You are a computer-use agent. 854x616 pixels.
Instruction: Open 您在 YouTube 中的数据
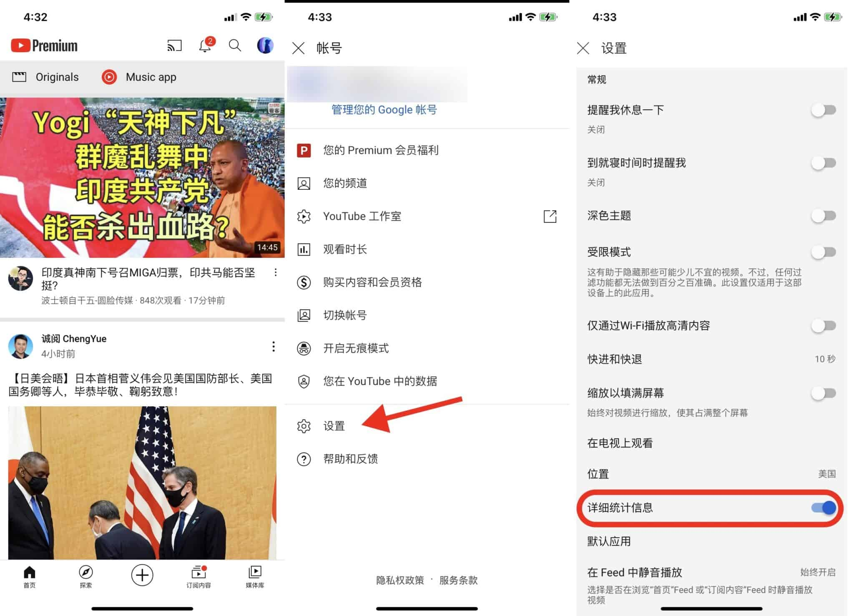[427, 381]
